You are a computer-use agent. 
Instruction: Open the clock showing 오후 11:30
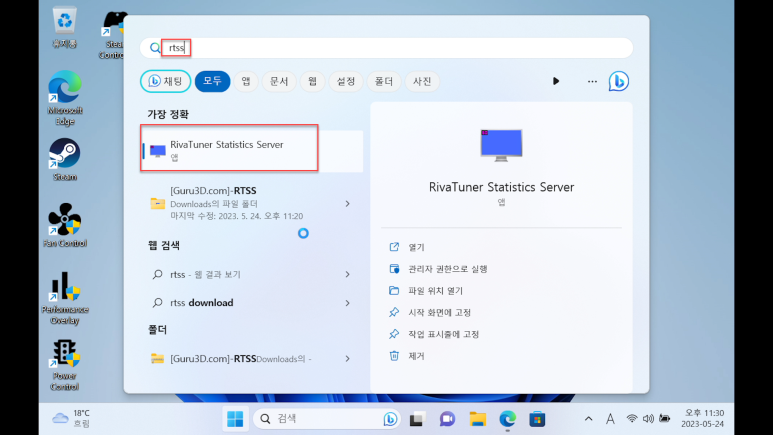pos(703,418)
